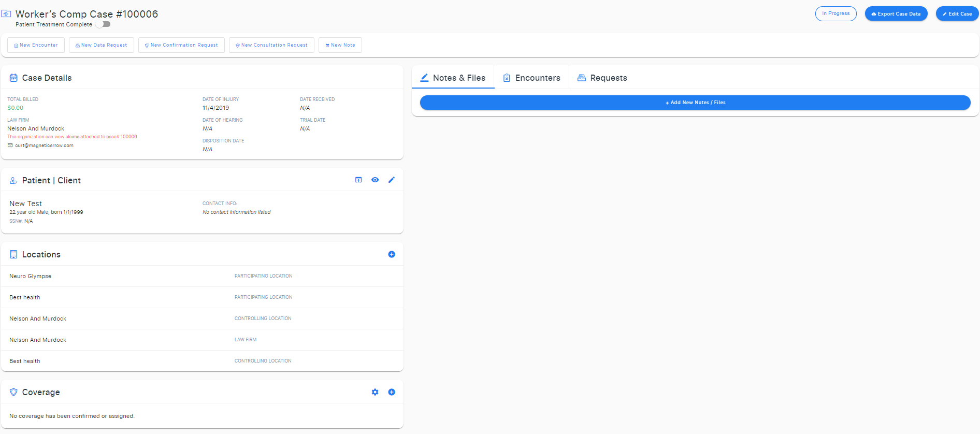Switch to Requests tab
This screenshot has width=980, height=434.
[602, 78]
